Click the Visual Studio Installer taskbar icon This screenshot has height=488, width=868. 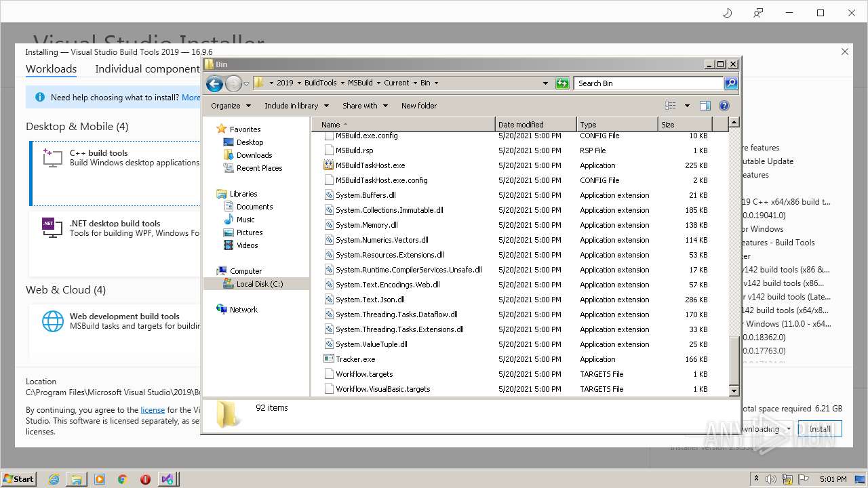tap(167, 479)
